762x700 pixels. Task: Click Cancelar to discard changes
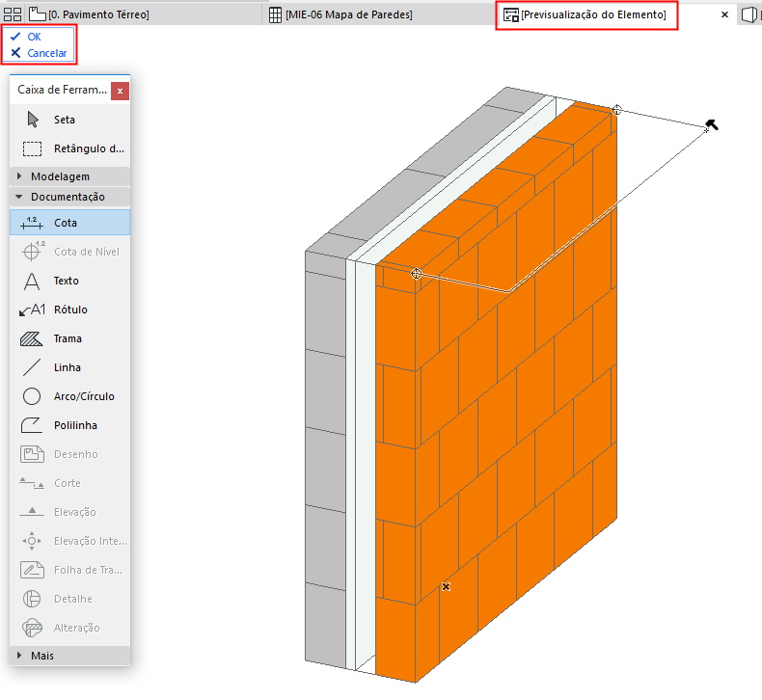[39, 53]
